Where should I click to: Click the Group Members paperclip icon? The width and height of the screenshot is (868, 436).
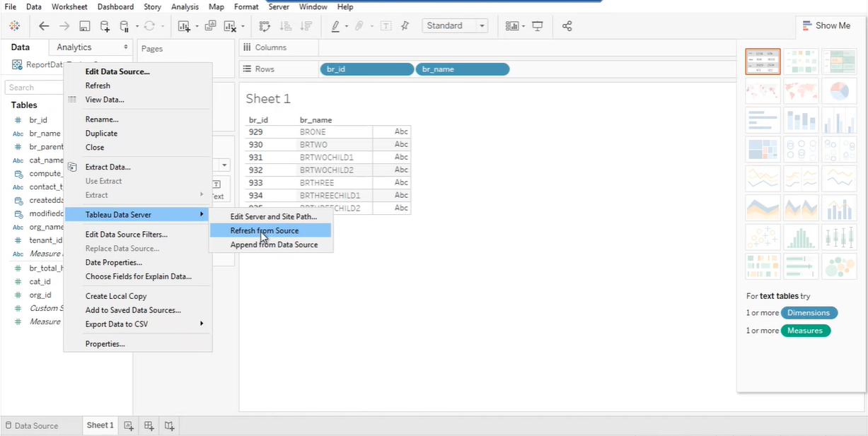pyautogui.click(x=359, y=26)
